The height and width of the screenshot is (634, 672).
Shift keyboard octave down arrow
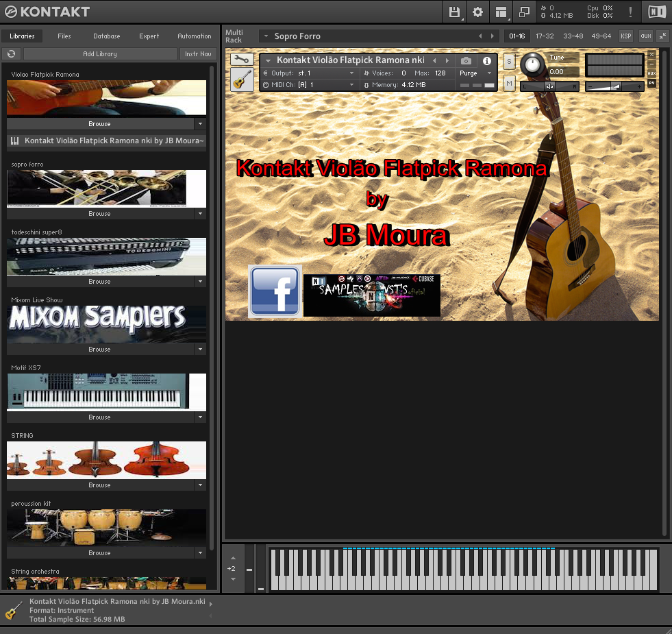click(x=233, y=579)
